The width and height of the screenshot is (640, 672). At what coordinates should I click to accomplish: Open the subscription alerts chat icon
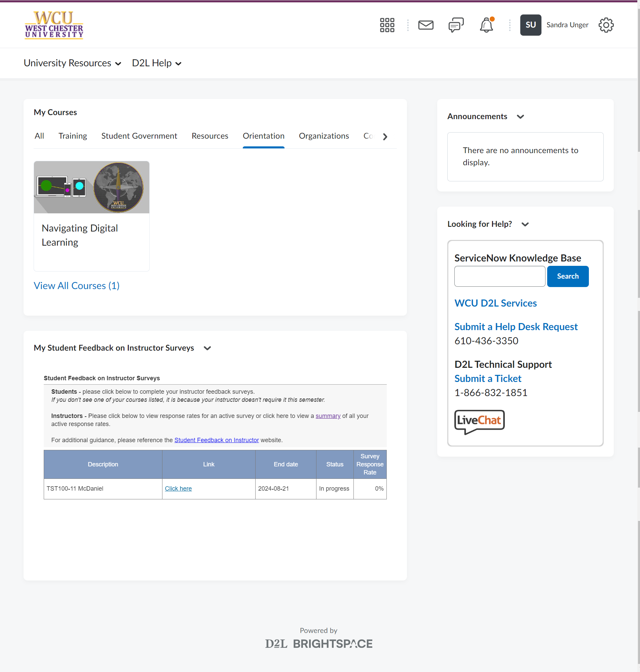pyautogui.click(x=456, y=25)
